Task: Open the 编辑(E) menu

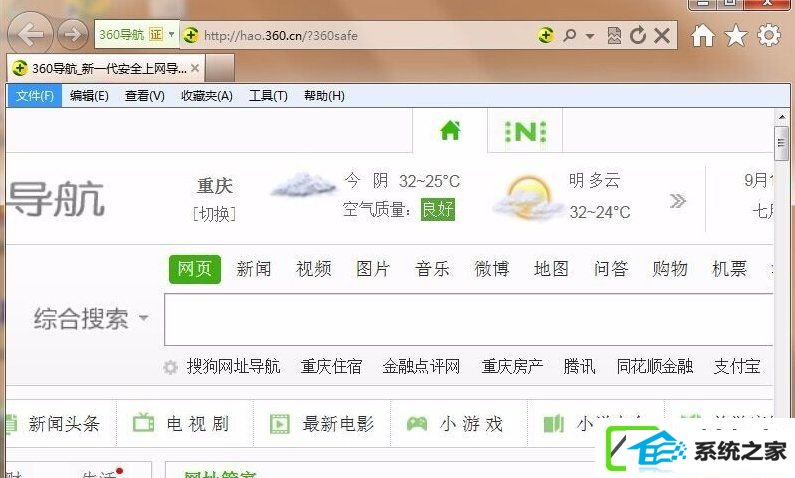Action: [89, 95]
